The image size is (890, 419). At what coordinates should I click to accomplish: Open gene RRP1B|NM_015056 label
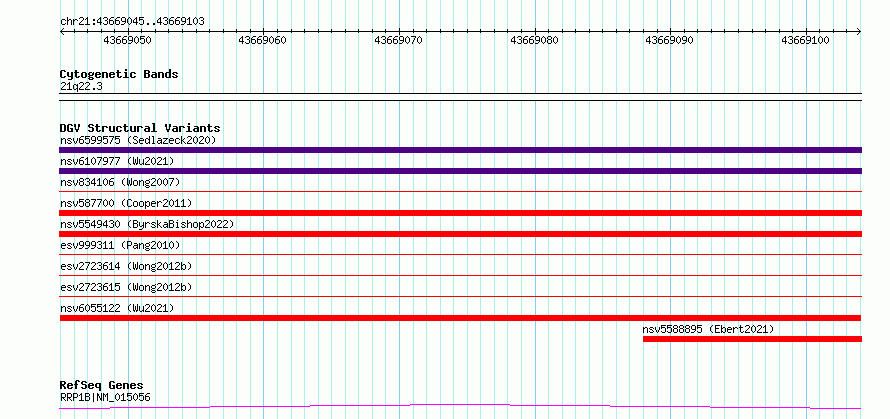click(105, 397)
